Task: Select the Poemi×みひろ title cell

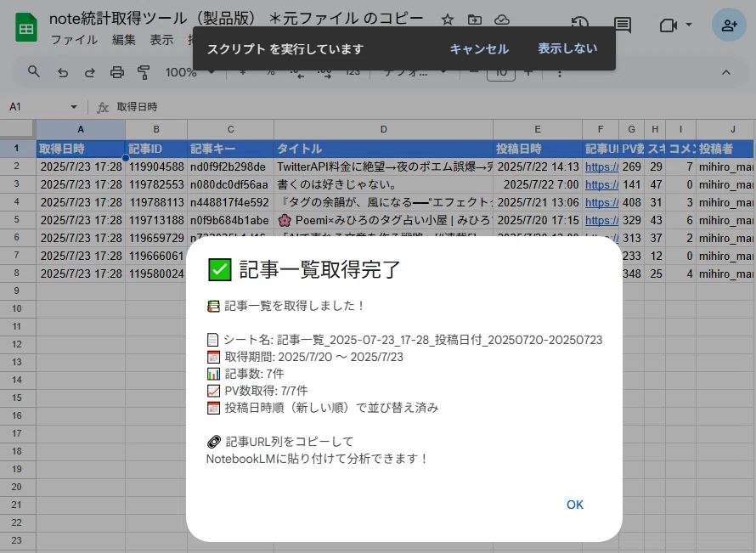Action: tap(383, 220)
